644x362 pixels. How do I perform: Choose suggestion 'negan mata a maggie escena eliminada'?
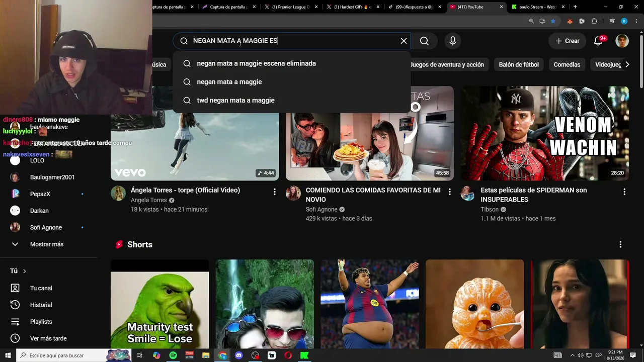292,63
